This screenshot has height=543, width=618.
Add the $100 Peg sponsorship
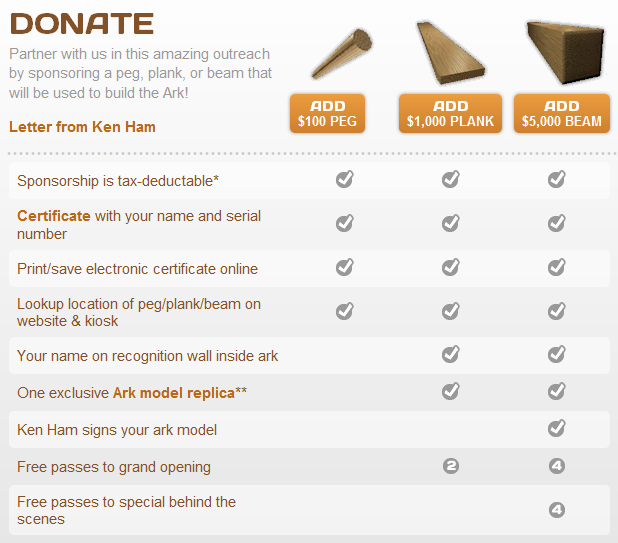point(327,114)
